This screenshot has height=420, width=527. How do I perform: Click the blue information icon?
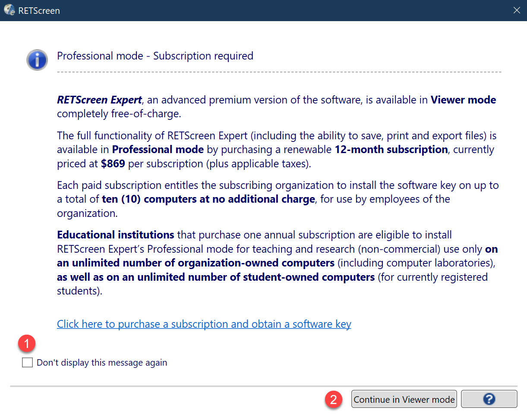tap(37, 60)
